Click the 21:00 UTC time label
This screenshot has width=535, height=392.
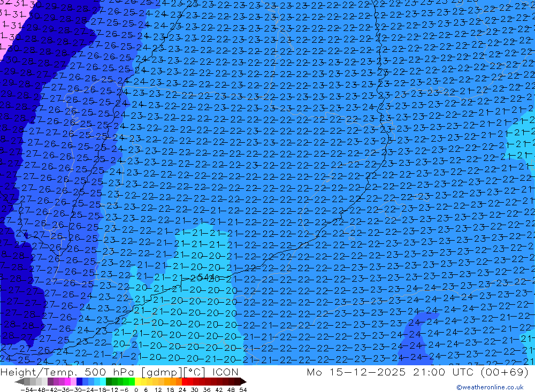tap(444, 372)
